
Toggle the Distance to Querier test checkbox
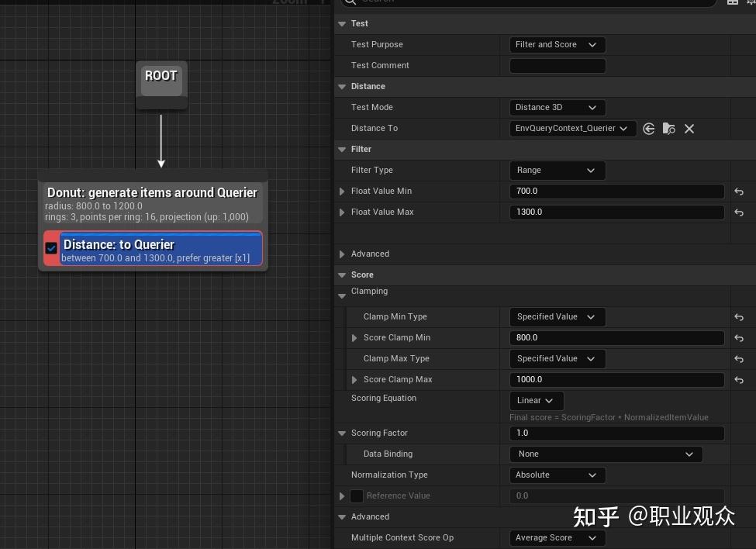tap(51, 248)
